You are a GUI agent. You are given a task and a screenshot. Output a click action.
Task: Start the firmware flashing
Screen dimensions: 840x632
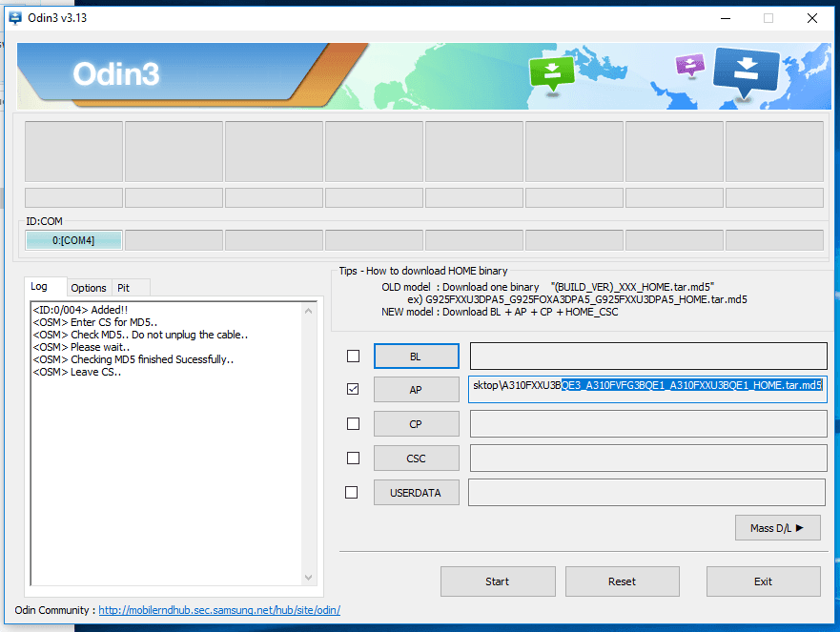[x=498, y=581]
